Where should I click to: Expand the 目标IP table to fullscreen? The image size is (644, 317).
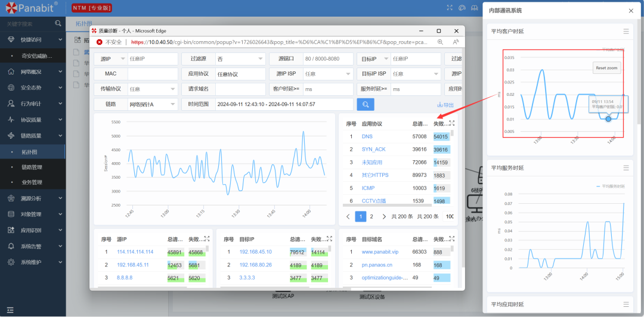[329, 238]
